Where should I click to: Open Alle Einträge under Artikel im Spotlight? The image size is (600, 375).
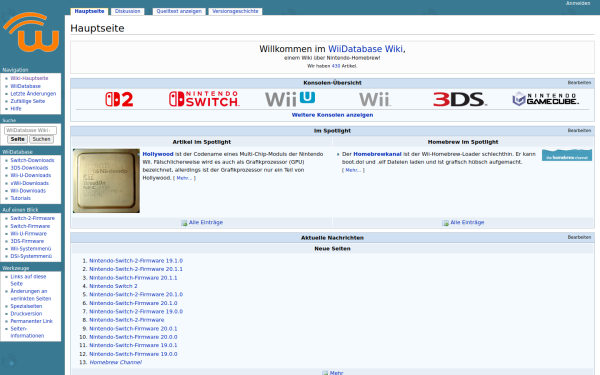206,222
